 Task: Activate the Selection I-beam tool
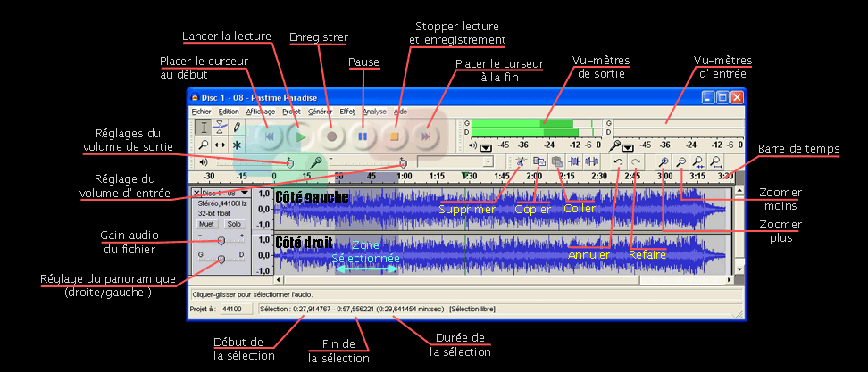pyautogui.click(x=203, y=128)
